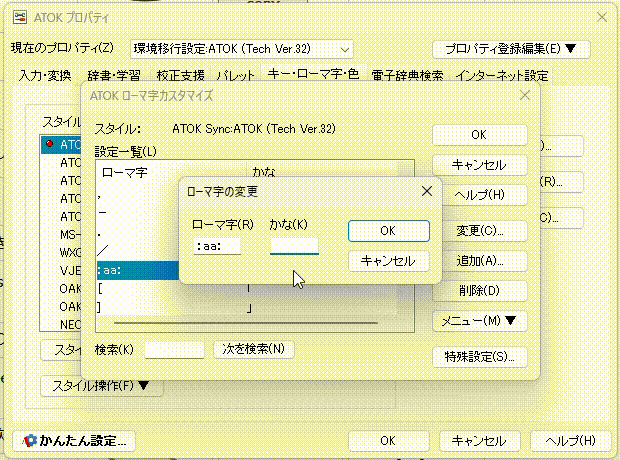Switch to the 電子辞典検索 tab
620x460 pixels.
408,75
